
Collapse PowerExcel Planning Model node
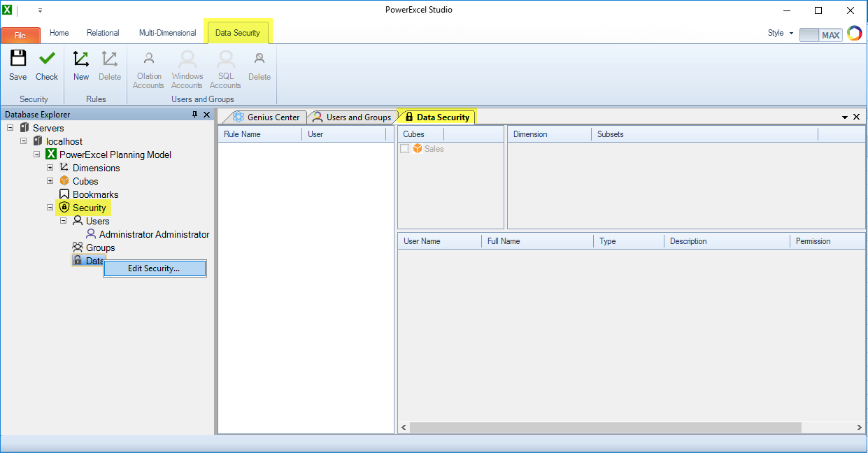37,154
